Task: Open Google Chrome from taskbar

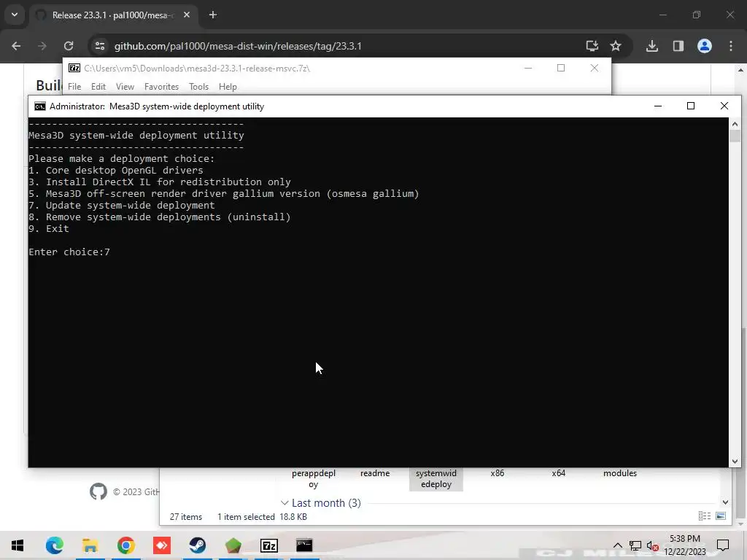Action: (125, 545)
